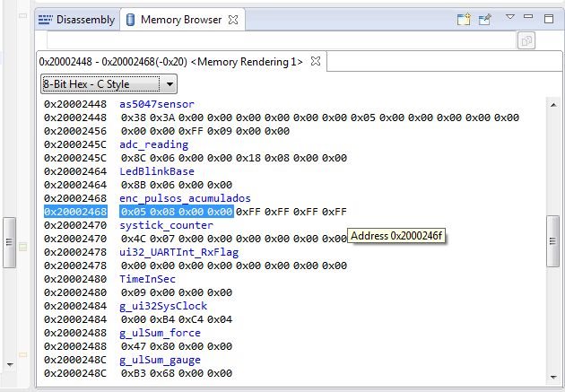The width and height of the screenshot is (565, 392).
Task: Maximize the Memory Browser panel
Action: click(549, 18)
